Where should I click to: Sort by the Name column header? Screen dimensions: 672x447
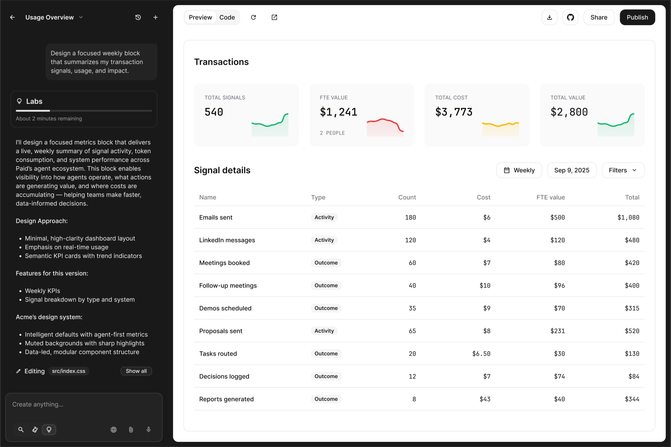[x=207, y=198]
